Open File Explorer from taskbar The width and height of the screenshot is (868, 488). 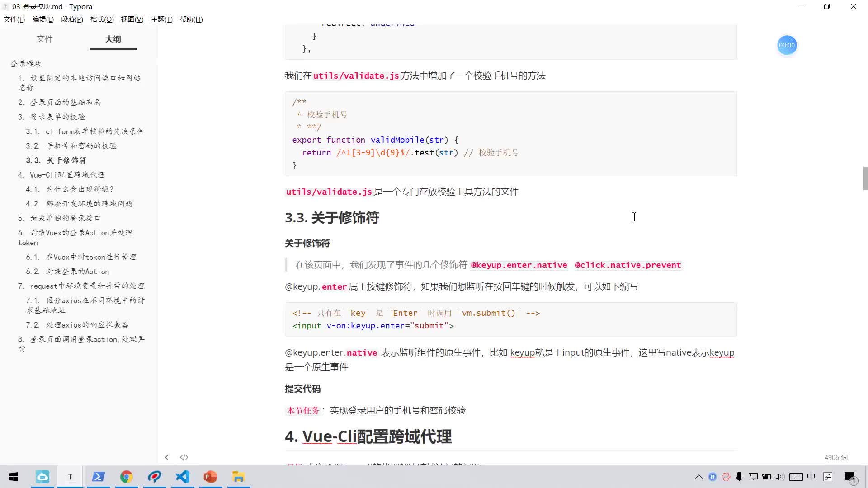[x=239, y=477]
